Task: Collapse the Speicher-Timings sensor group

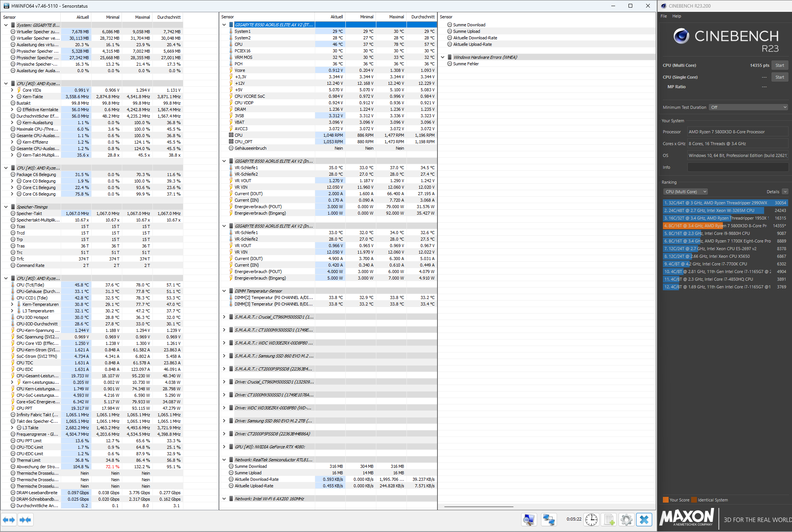Action: [6, 207]
